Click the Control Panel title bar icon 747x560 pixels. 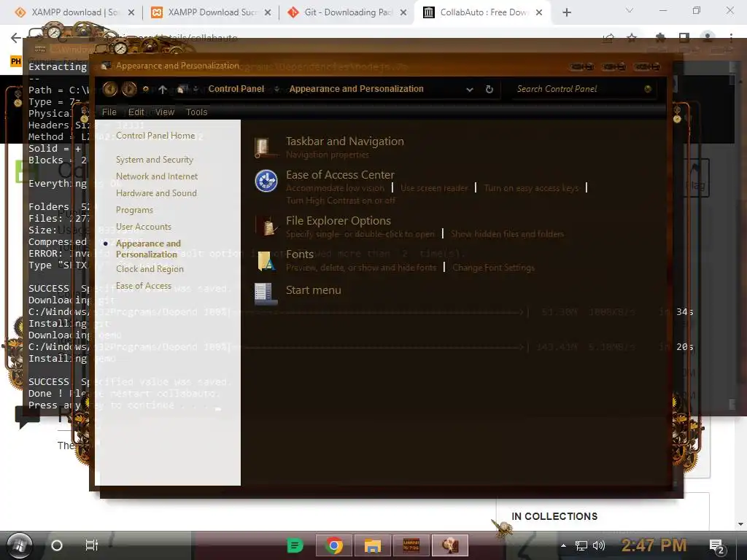[107, 66]
